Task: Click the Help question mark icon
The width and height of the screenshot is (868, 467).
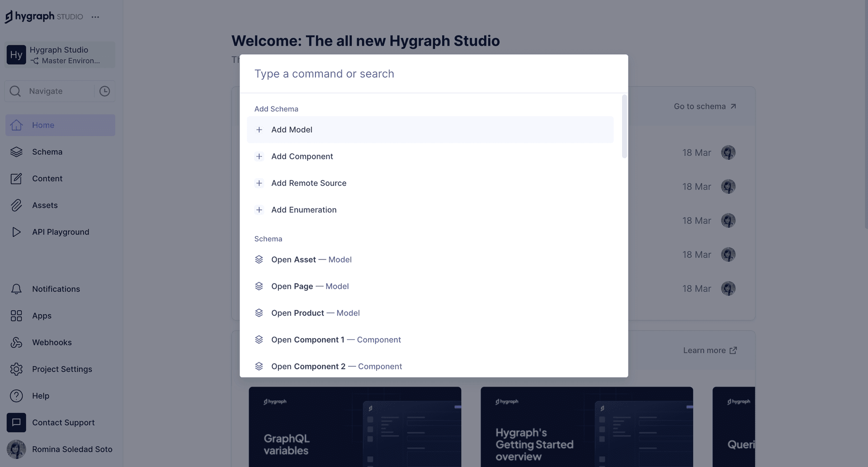Action: click(x=16, y=396)
